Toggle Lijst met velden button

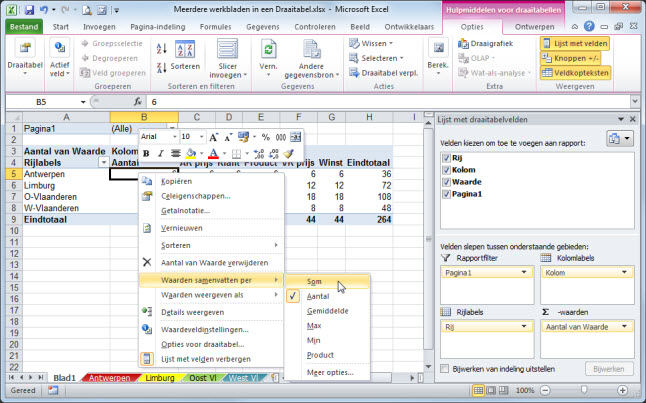(575, 43)
